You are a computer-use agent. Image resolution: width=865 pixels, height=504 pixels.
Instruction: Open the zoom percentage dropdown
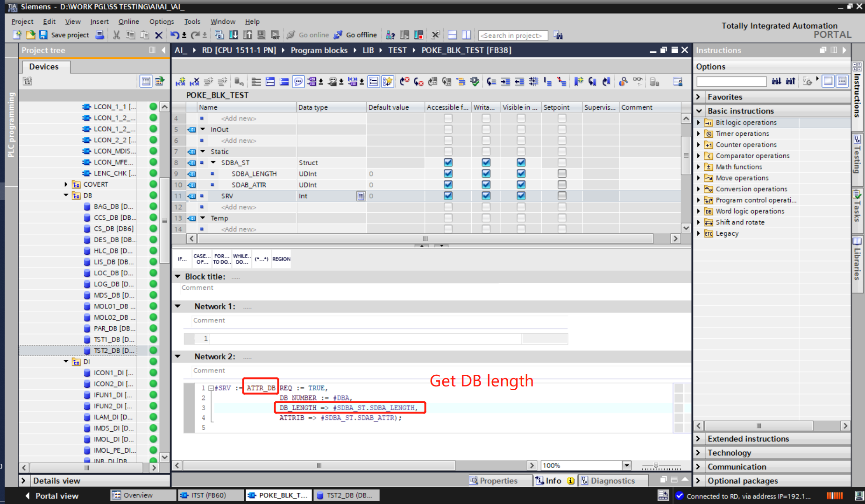click(x=626, y=465)
